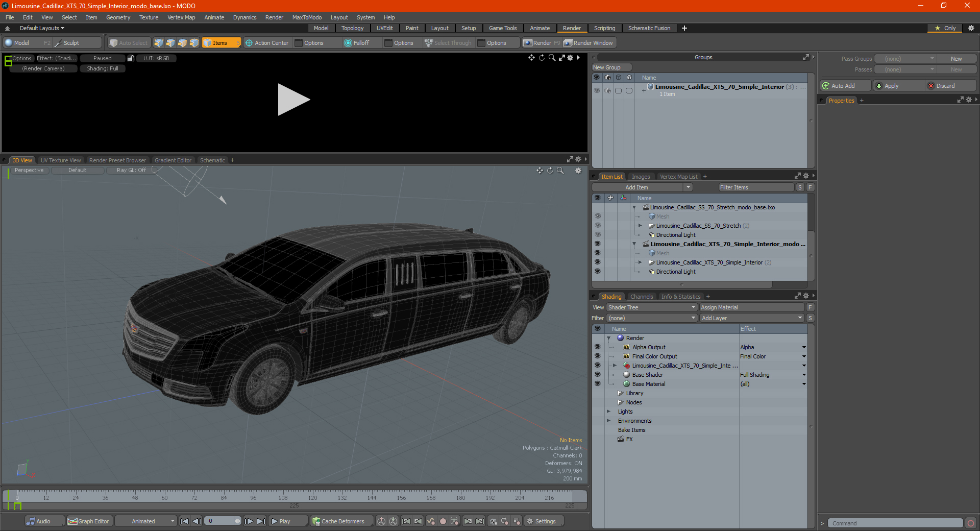Viewport: 980px width, 531px height.
Task: Open the Dynamics menu
Action: click(x=244, y=17)
